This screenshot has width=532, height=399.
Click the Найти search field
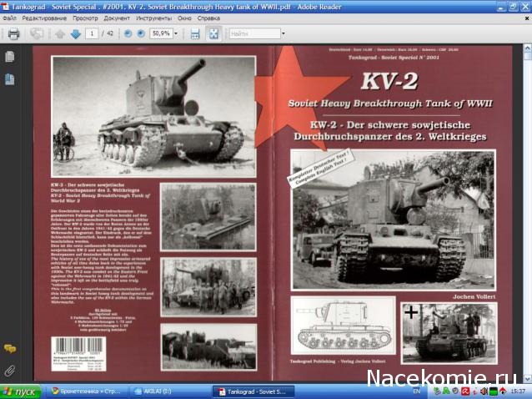254,33
